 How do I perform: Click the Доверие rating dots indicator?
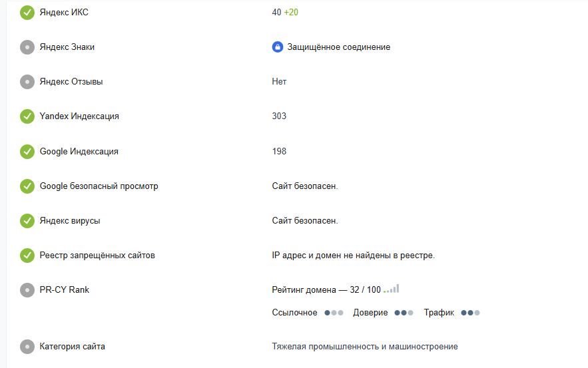click(x=404, y=313)
